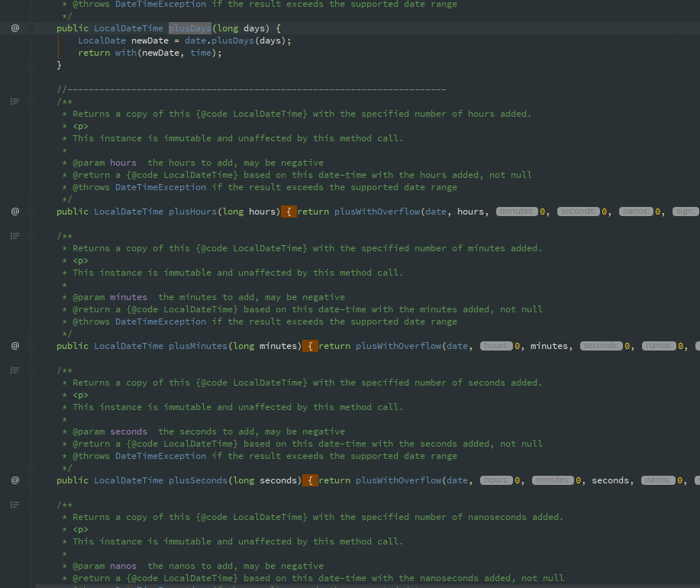Click 'minutes:' hint in plusSeconds line
Image resolution: width=700 pixels, height=588 pixels.
[x=553, y=480]
